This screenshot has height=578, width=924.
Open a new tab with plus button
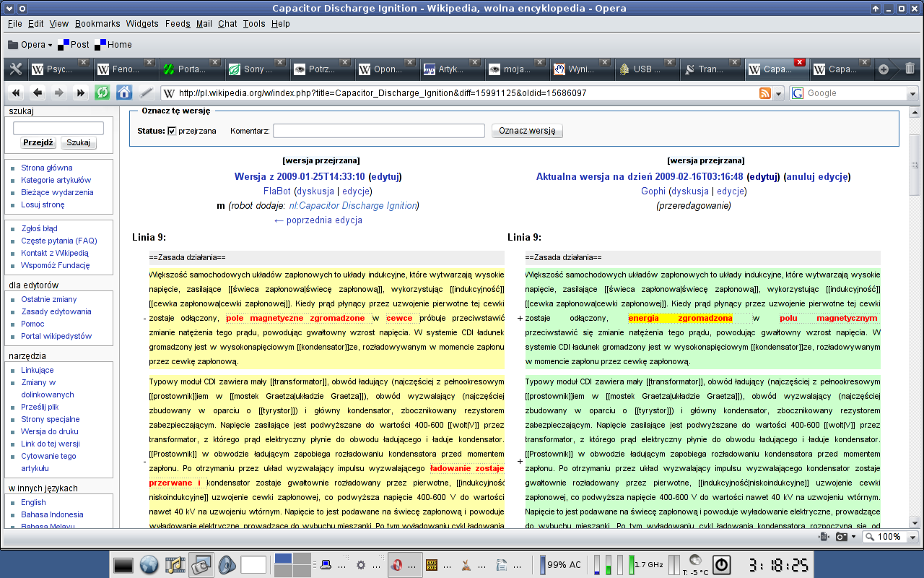(883, 69)
